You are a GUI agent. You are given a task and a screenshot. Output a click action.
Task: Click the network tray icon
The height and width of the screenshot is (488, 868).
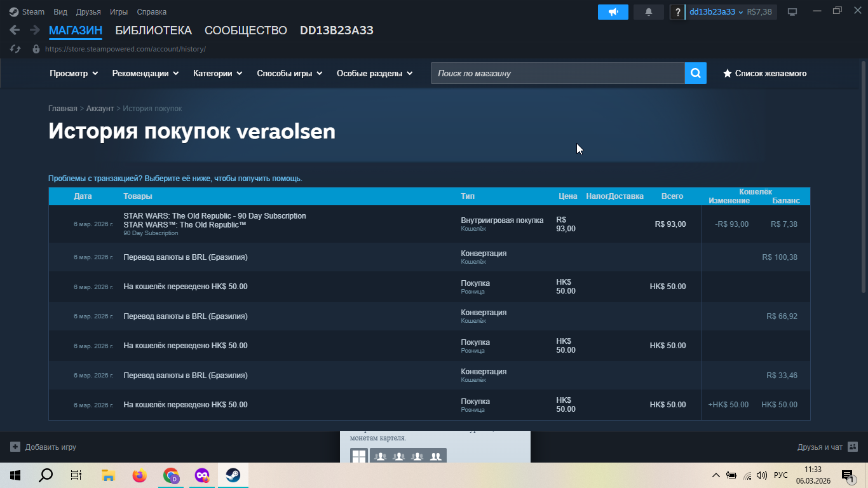747,475
